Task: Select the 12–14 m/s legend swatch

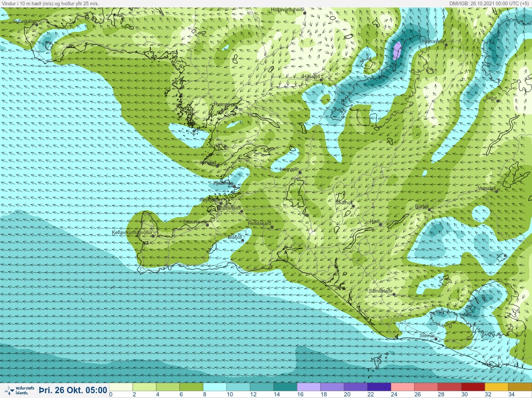Action: (262, 387)
